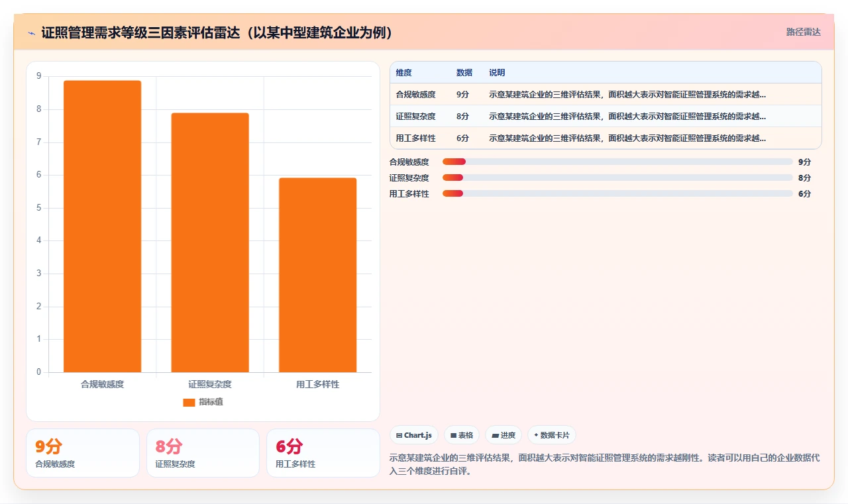Click the lightning icon beside the title
Viewport: 848px width, 504px height.
32,32
